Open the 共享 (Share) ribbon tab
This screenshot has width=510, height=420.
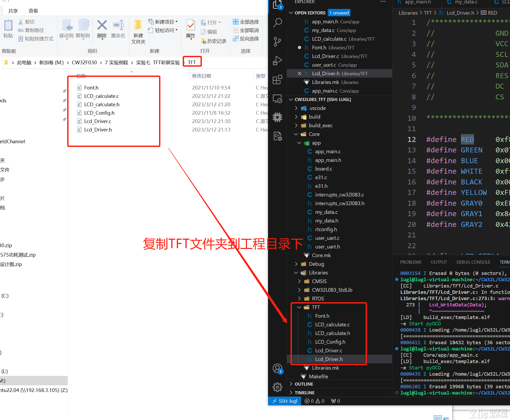pos(13,11)
